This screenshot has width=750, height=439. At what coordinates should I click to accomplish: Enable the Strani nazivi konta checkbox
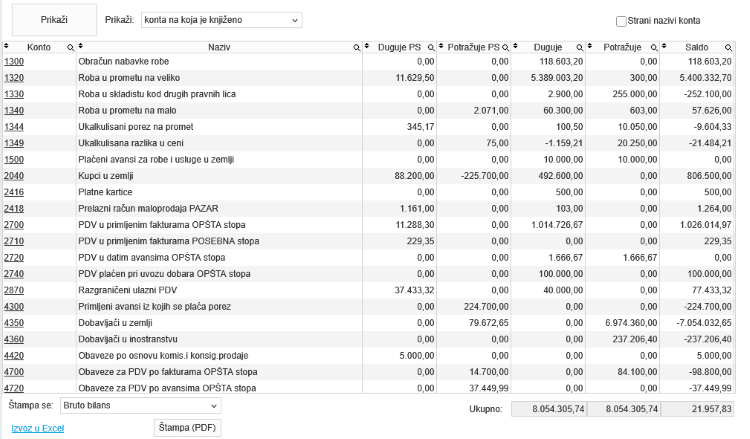[621, 21]
